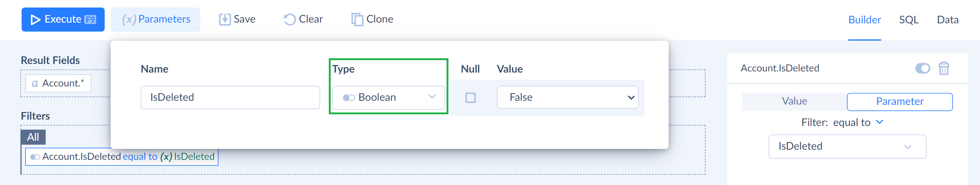This screenshot has width=980, height=185.
Task: Toggle the Account.IsDeleted filter switch
Action: (922, 68)
